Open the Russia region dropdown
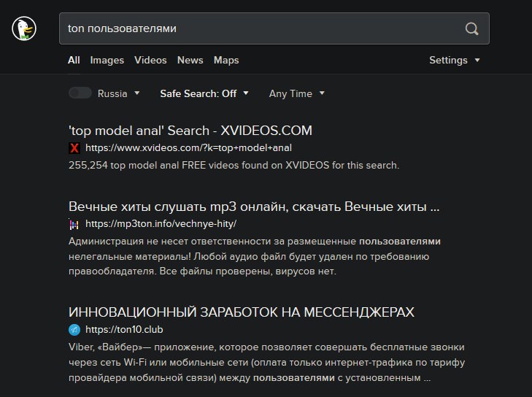 [118, 93]
